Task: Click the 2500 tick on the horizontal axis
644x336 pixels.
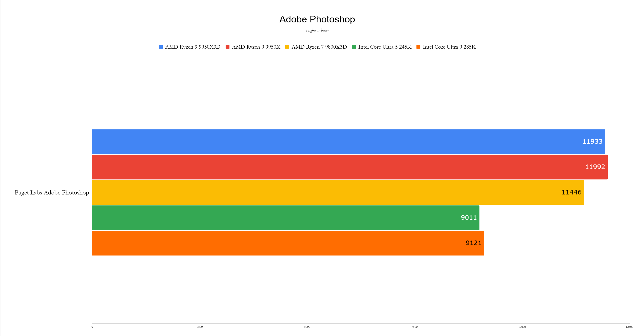Action: point(199,327)
